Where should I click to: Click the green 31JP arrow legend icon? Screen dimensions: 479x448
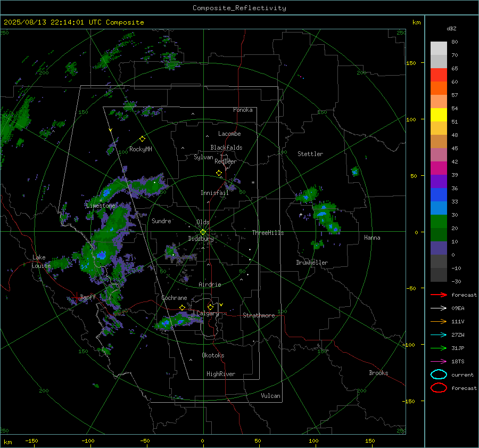[x=439, y=348]
